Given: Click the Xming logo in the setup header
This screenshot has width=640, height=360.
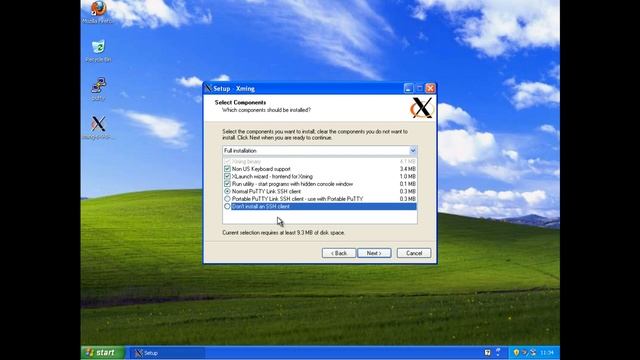Looking at the screenshot, I should point(421,108).
